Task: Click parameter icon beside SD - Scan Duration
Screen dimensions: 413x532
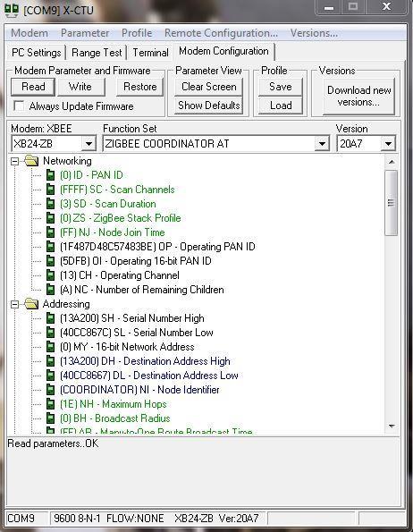Action: point(50,204)
